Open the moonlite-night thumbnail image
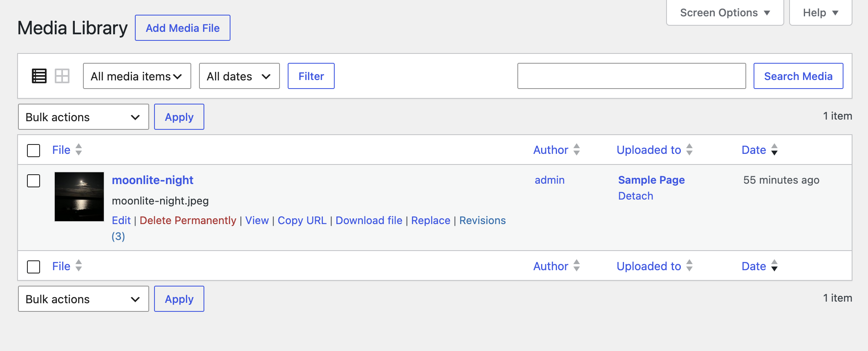The height and width of the screenshot is (351, 868). [79, 197]
